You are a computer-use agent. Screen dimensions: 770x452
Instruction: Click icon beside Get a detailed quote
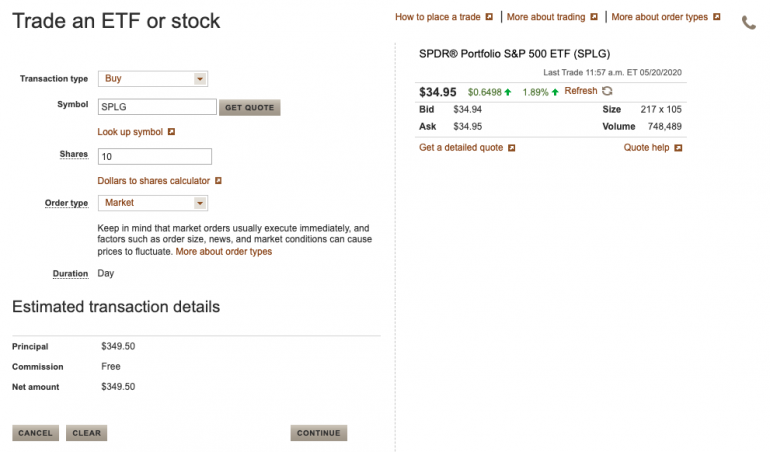coord(512,148)
